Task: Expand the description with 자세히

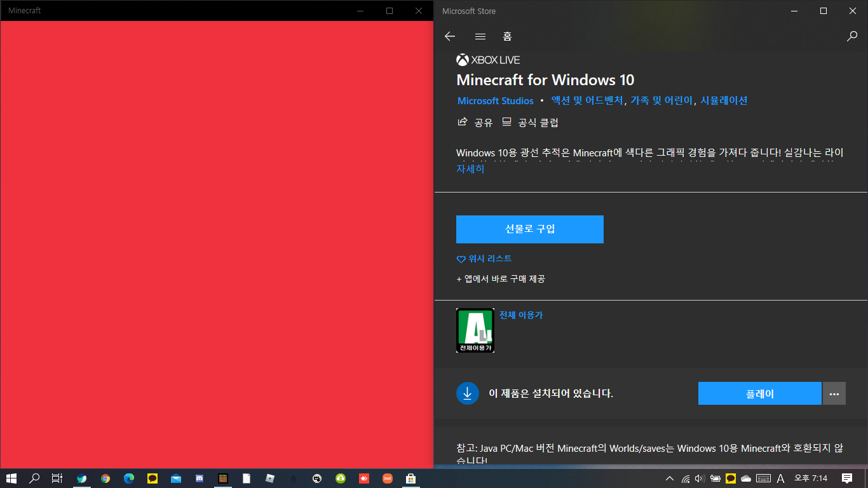Action: (x=470, y=169)
